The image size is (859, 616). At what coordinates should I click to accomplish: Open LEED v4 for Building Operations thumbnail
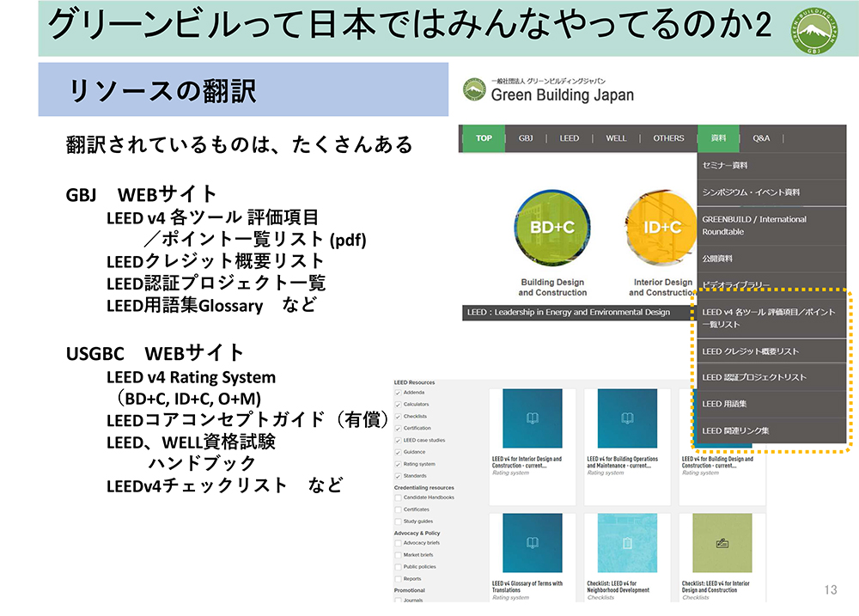pyautogui.click(x=627, y=418)
